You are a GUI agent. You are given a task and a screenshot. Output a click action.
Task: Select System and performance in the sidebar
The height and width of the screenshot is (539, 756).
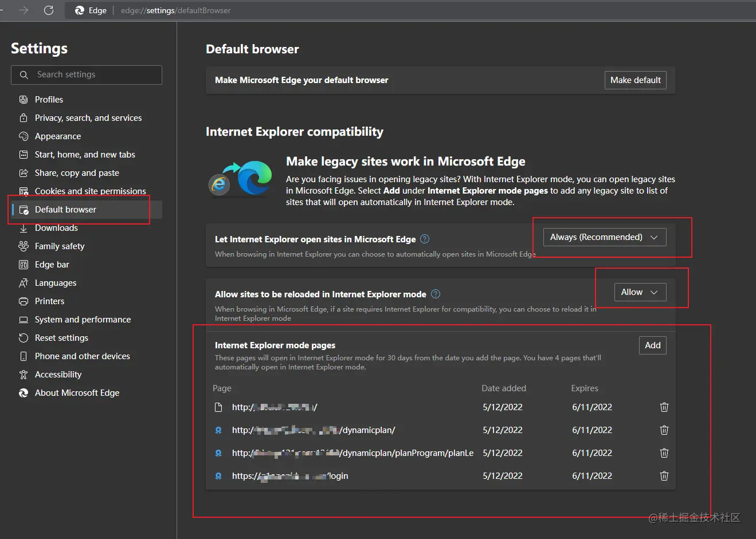pyautogui.click(x=83, y=320)
